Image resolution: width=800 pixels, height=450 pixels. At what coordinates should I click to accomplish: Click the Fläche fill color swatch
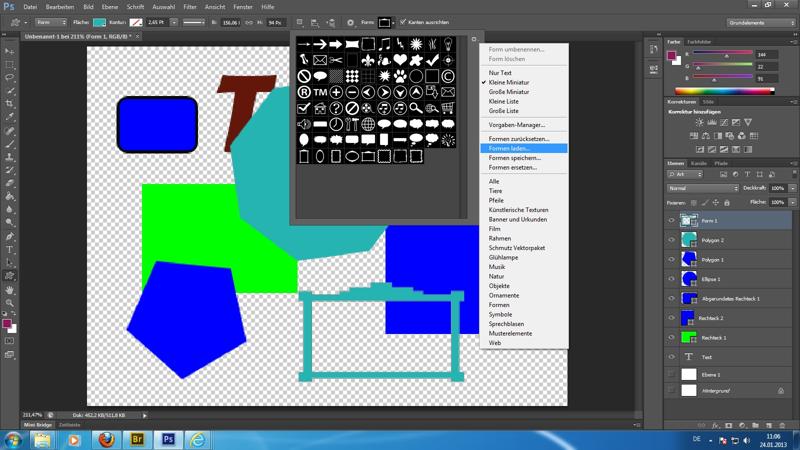[x=99, y=22]
